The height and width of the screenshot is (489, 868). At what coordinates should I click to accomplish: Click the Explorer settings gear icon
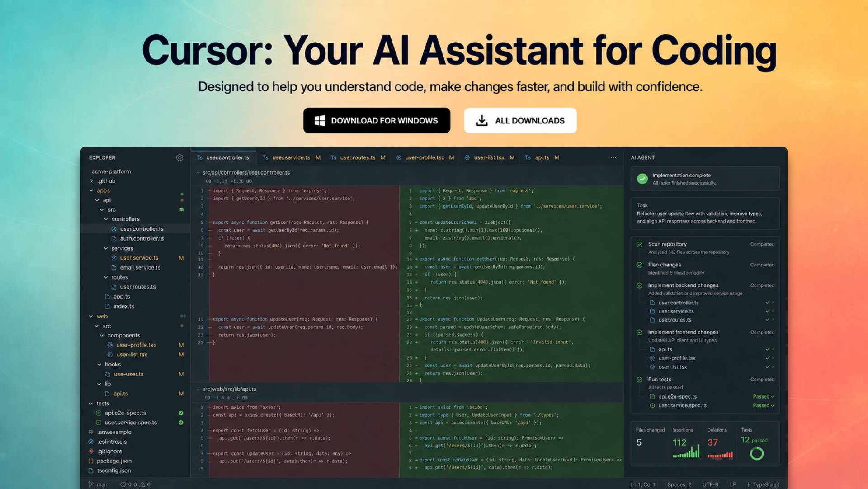pos(179,157)
